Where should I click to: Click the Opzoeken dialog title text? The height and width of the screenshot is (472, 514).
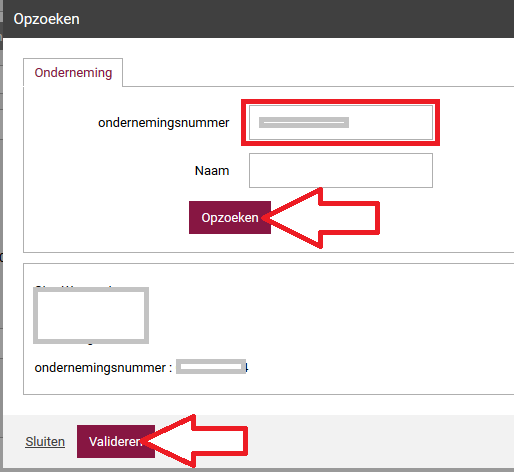pos(47,19)
